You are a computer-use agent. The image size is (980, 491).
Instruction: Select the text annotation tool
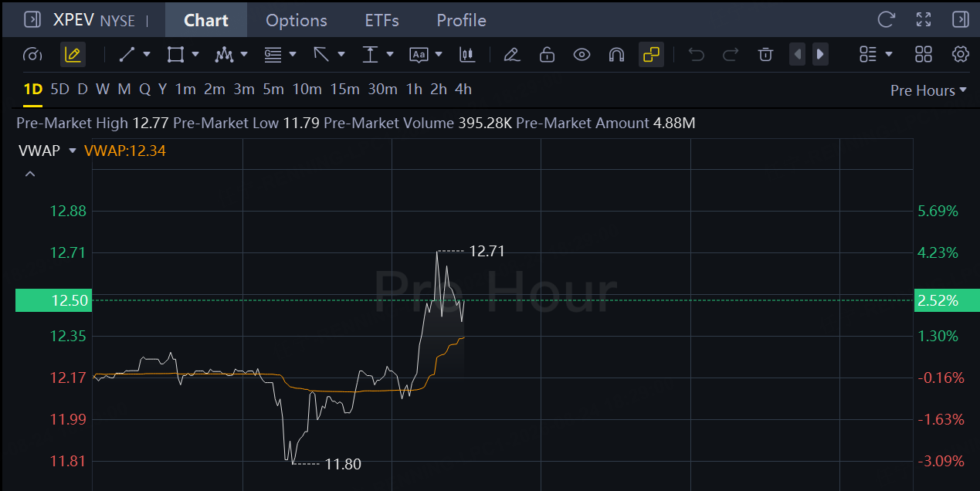(419, 54)
